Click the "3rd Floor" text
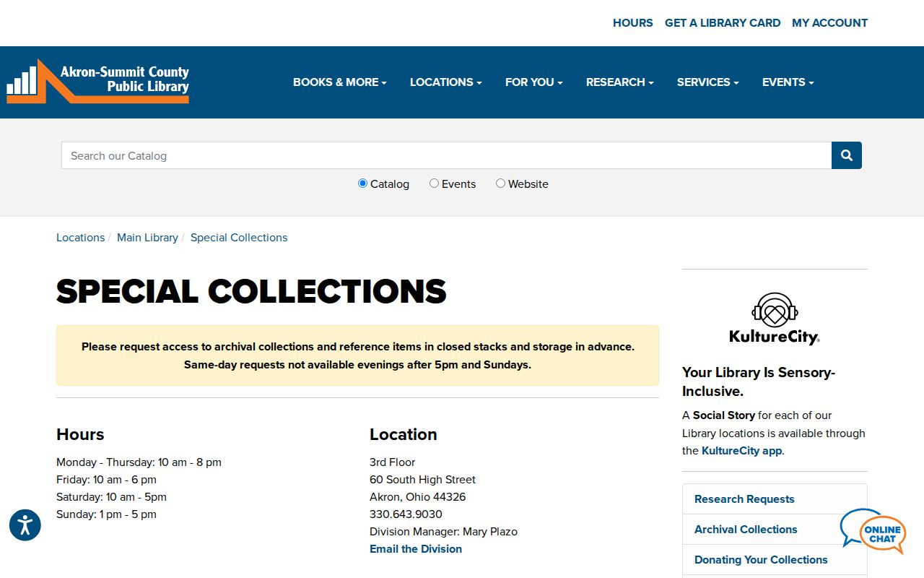Screen dimensions: 924x578 coord(393,462)
